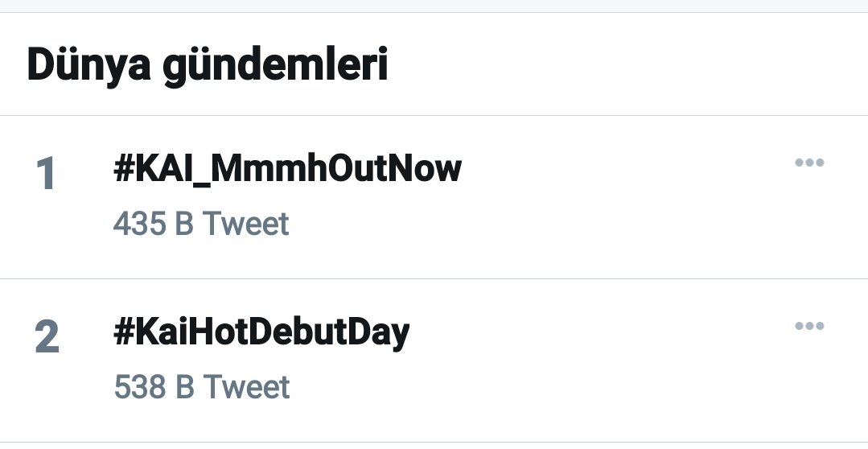This screenshot has width=868, height=449.
Task: Open the #KAI_MmmhOutNow hashtag
Action: coord(287,168)
